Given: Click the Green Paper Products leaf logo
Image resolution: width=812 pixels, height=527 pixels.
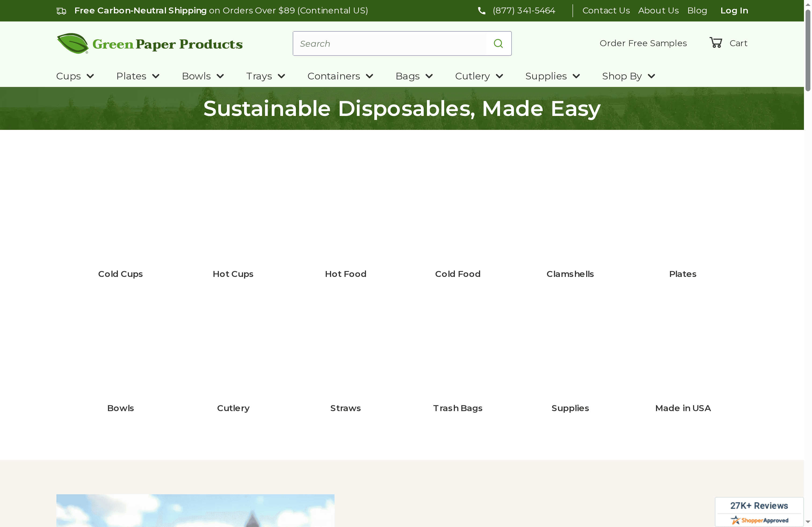Looking at the screenshot, I should click(72, 43).
